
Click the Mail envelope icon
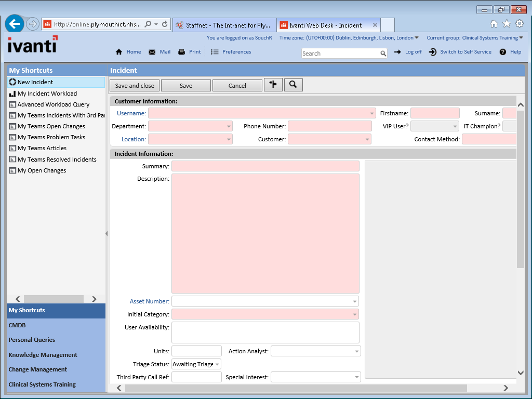pyautogui.click(x=152, y=52)
